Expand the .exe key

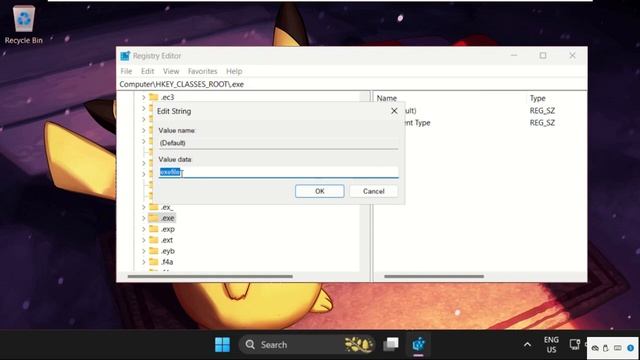point(144,218)
